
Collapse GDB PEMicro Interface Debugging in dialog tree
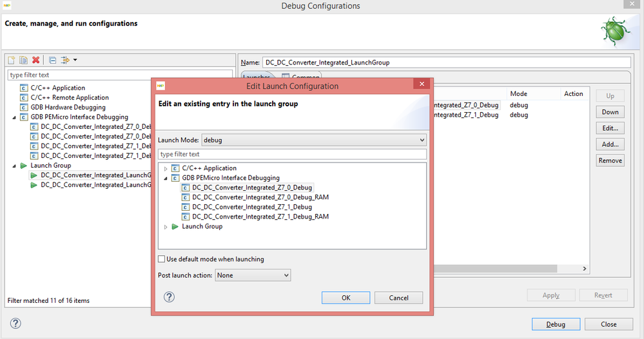click(166, 179)
